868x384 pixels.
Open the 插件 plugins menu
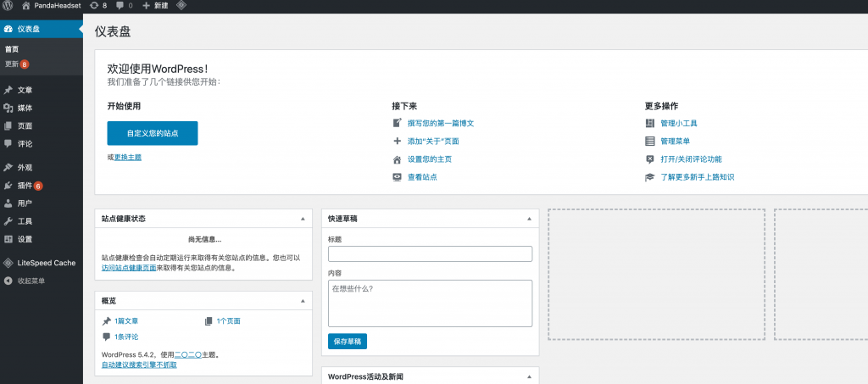(25, 186)
